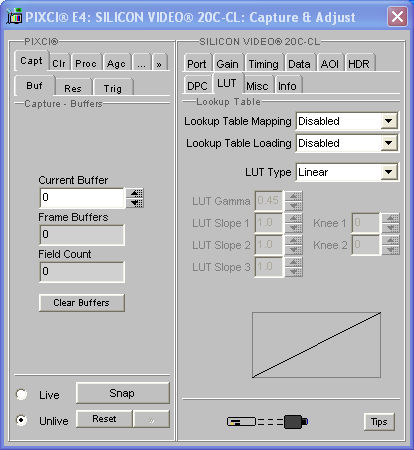Click the Snap button
414x450 pixels.
[123, 393]
